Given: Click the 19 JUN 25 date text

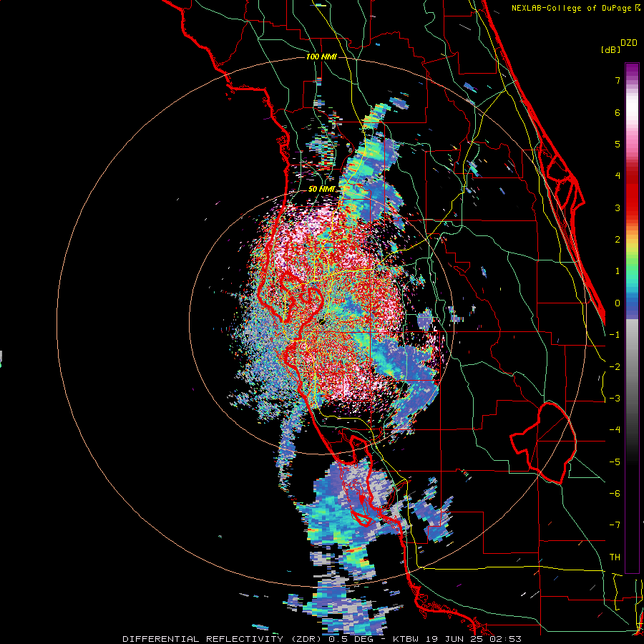Looking at the screenshot, I should (x=454, y=639).
